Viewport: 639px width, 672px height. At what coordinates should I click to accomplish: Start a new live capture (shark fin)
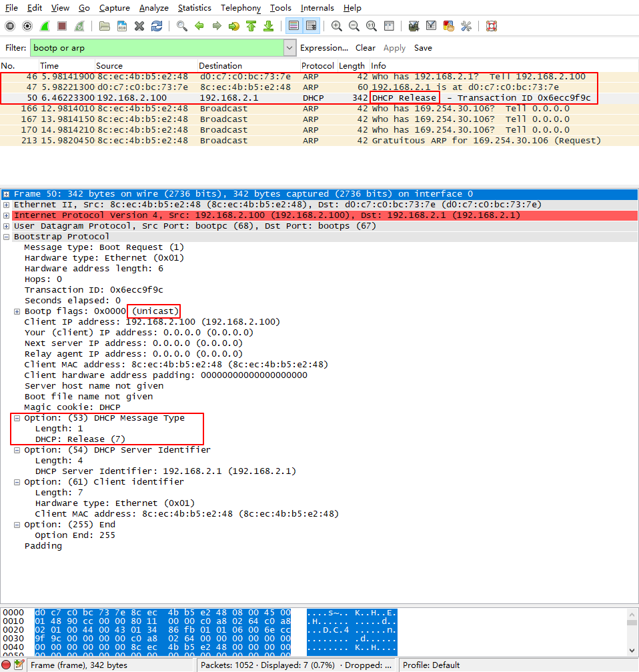click(45, 26)
